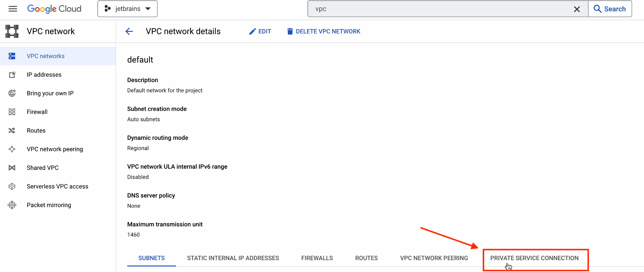The width and height of the screenshot is (644, 272).
Task: Click the VPC networks sidebar icon
Action: [12, 56]
